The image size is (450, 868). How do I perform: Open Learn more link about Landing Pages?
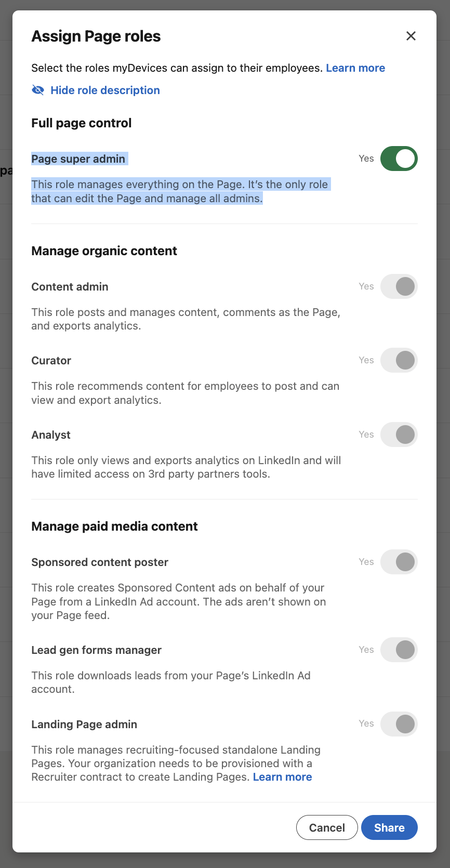[282, 777]
